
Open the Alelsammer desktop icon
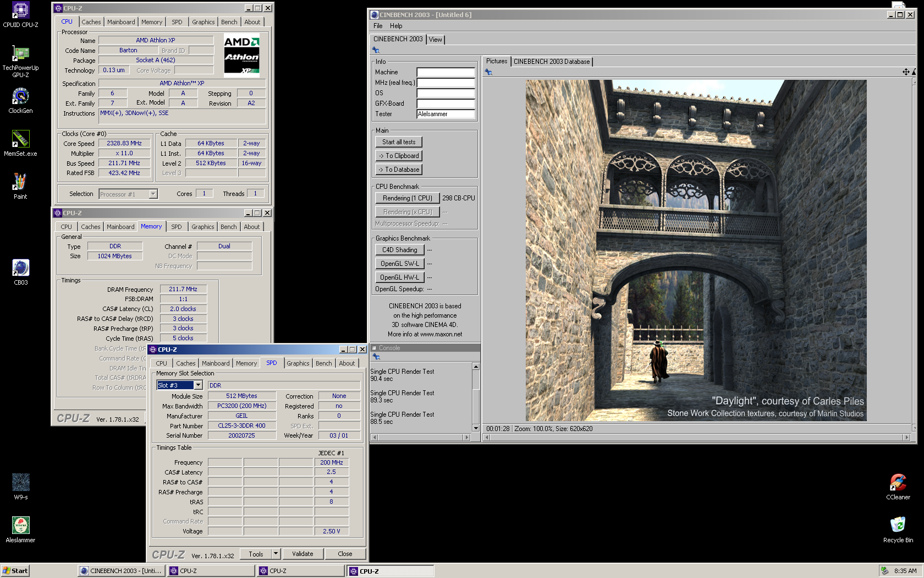coord(20,530)
